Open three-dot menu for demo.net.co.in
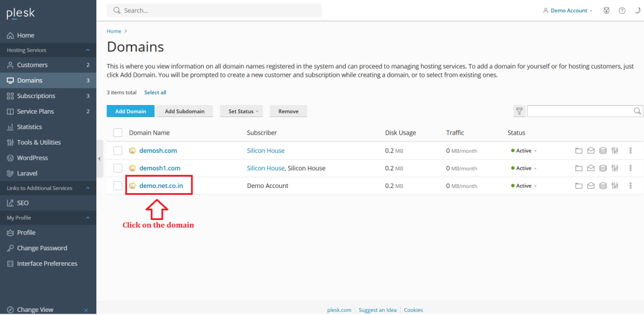 (630, 185)
